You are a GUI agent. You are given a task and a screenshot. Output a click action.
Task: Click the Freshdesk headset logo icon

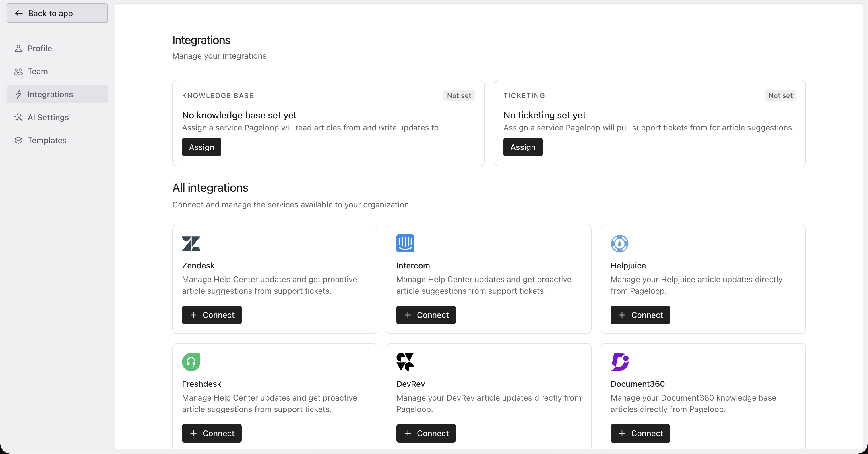[x=191, y=361]
